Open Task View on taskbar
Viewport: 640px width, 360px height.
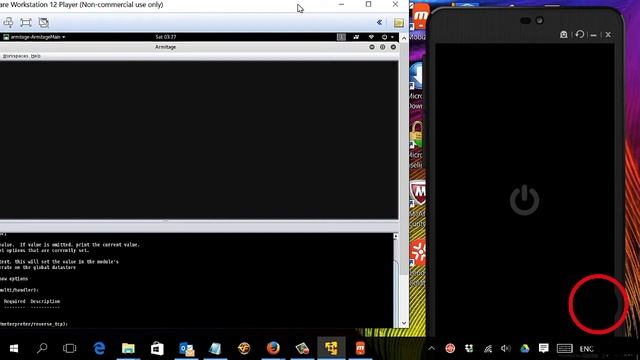(x=69, y=348)
